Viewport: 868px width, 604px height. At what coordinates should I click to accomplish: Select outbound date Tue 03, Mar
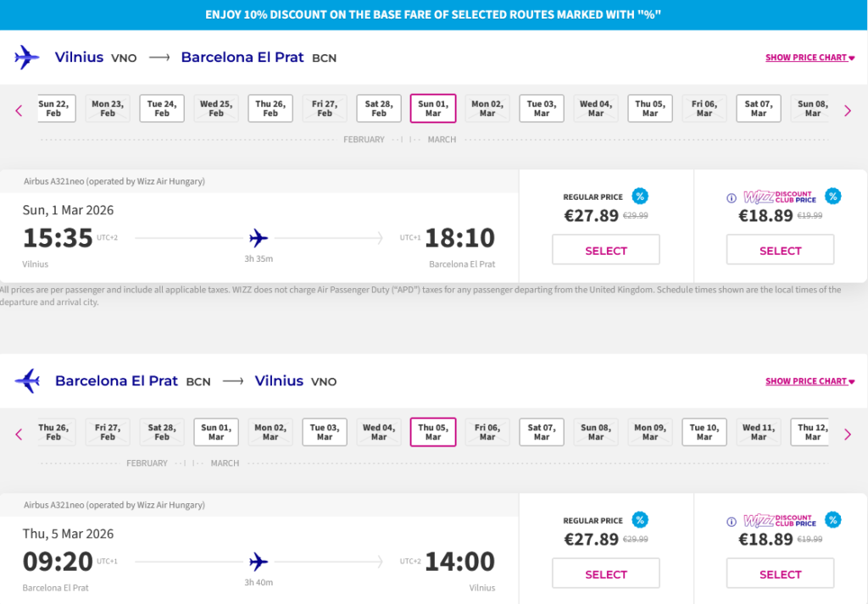coord(542,108)
